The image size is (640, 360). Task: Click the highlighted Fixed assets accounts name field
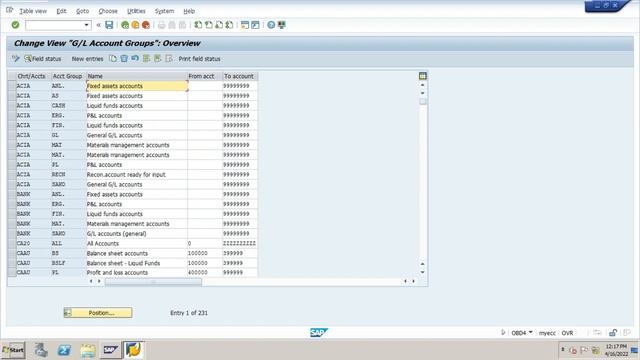137,86
